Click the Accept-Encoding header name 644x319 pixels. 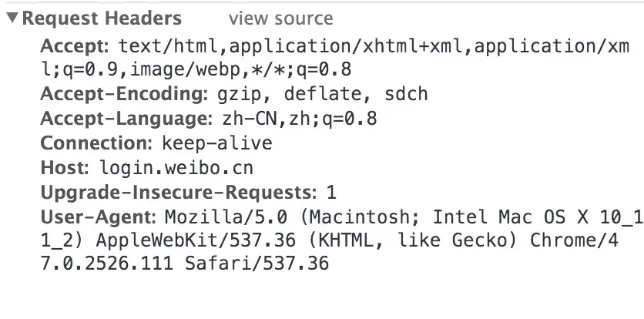click(x=119, y=95)
